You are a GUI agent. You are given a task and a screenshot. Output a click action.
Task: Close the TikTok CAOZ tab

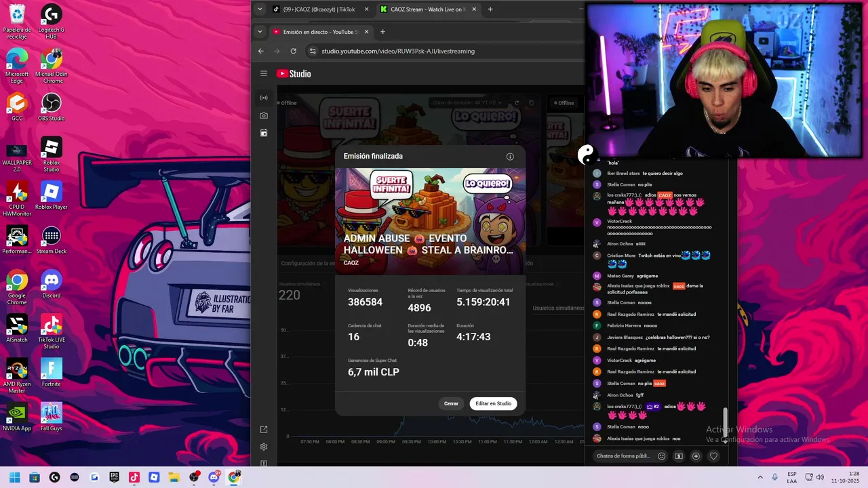coord(367,9)
